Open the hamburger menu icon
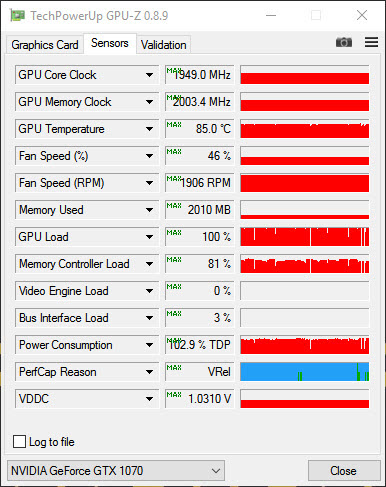 [x=371, y=42]
